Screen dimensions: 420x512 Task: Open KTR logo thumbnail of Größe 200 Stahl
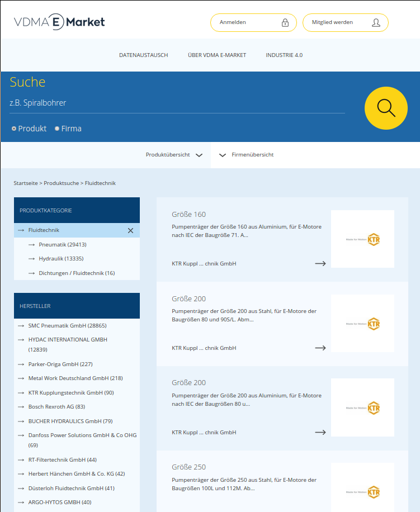click(x=362, y=324)
